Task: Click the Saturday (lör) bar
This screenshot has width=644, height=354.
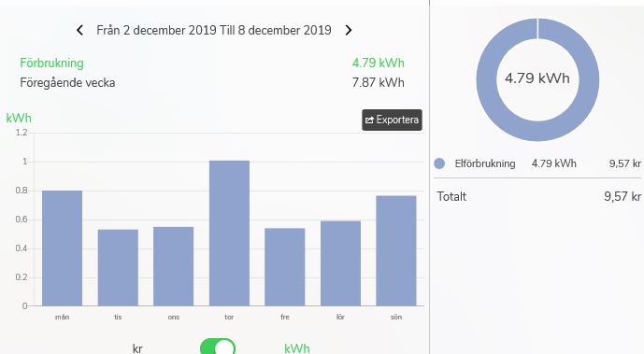Action: point(340,263)
